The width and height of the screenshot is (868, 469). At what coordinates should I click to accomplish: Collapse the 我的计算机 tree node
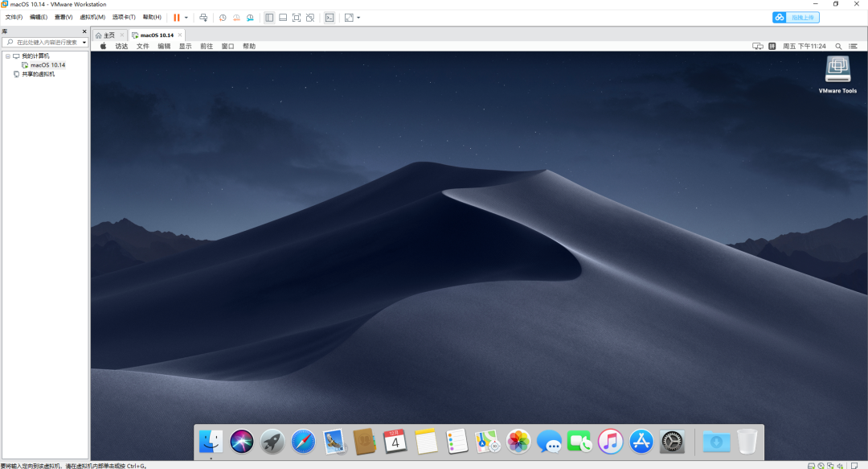(x=8, y=56)
